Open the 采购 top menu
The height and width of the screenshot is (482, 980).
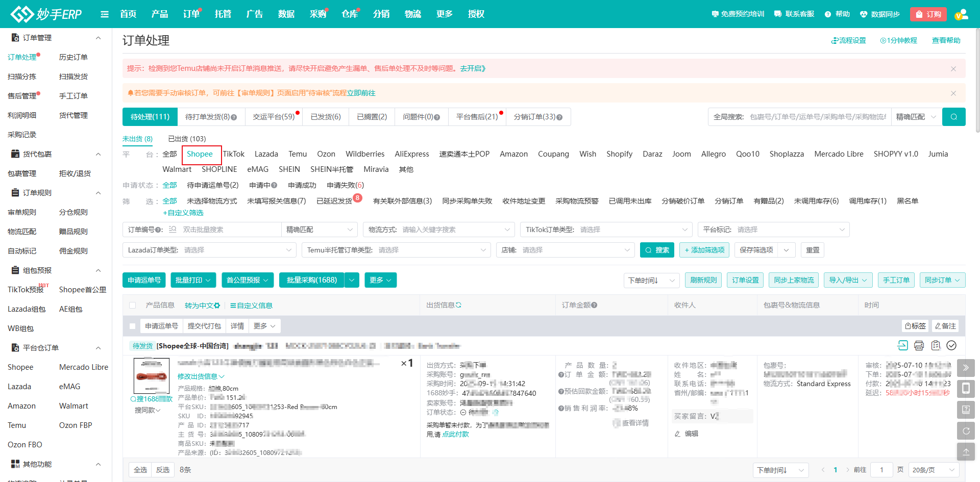coord(317,14)
